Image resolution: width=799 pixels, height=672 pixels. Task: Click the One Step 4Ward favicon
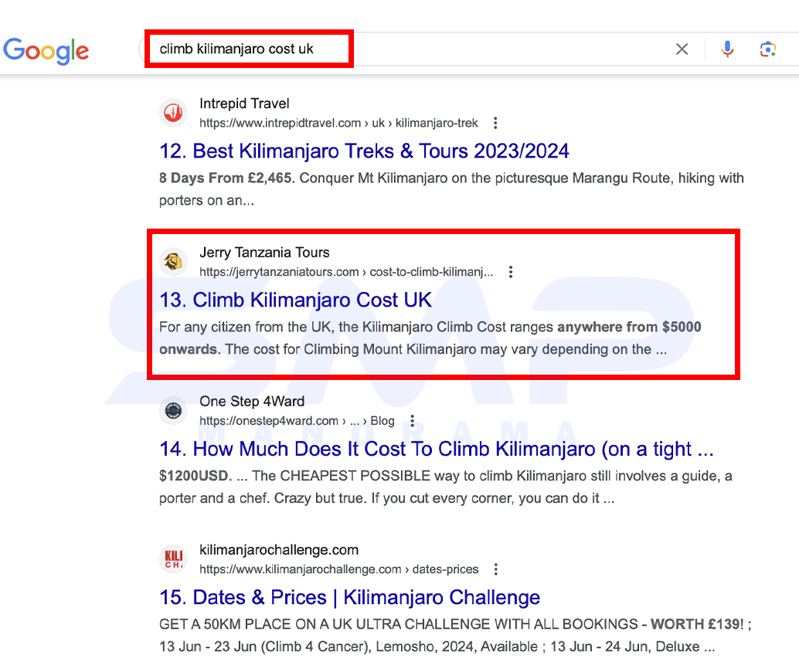173,410
